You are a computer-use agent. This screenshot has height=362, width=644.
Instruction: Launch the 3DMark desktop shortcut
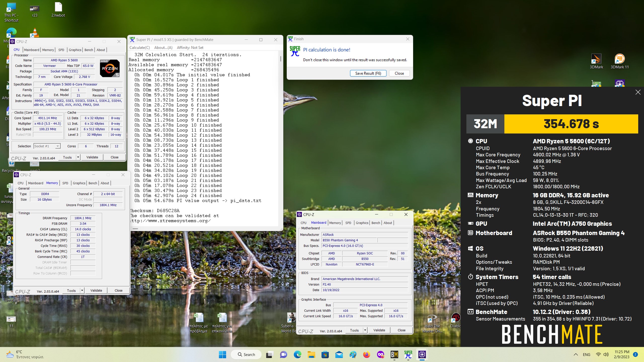pos(596,62)
